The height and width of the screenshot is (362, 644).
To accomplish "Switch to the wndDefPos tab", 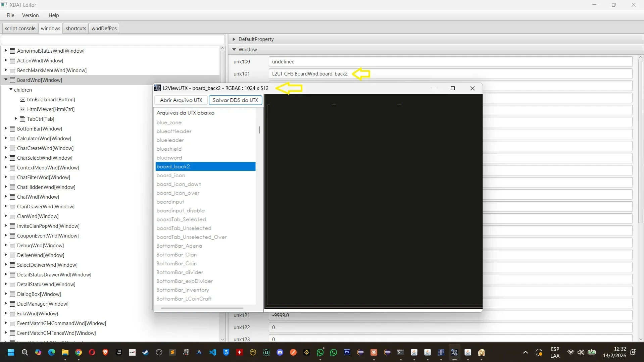I will tap(104, 29).
